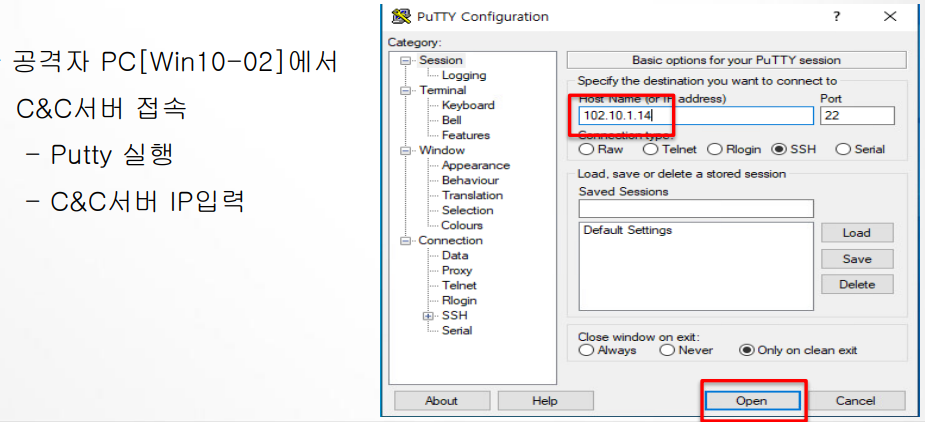
Task: Click the About button
Action: [x=441, y=401]
